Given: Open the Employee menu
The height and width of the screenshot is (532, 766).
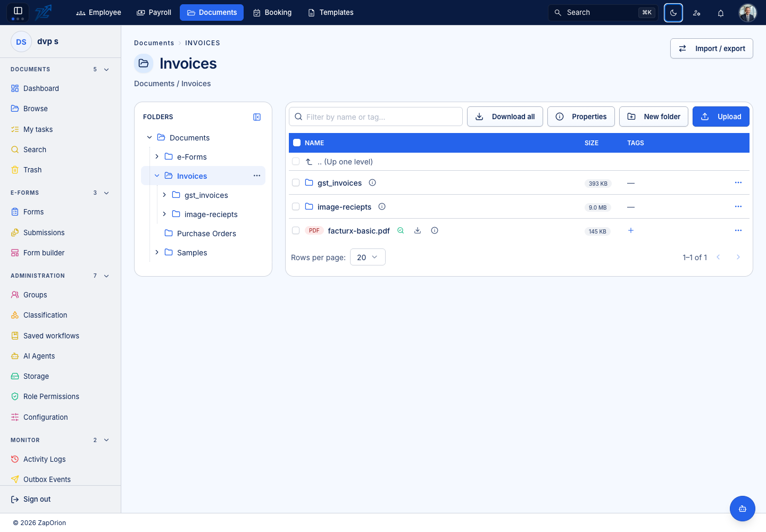Looking at the screenshot, I should point(99,12).
